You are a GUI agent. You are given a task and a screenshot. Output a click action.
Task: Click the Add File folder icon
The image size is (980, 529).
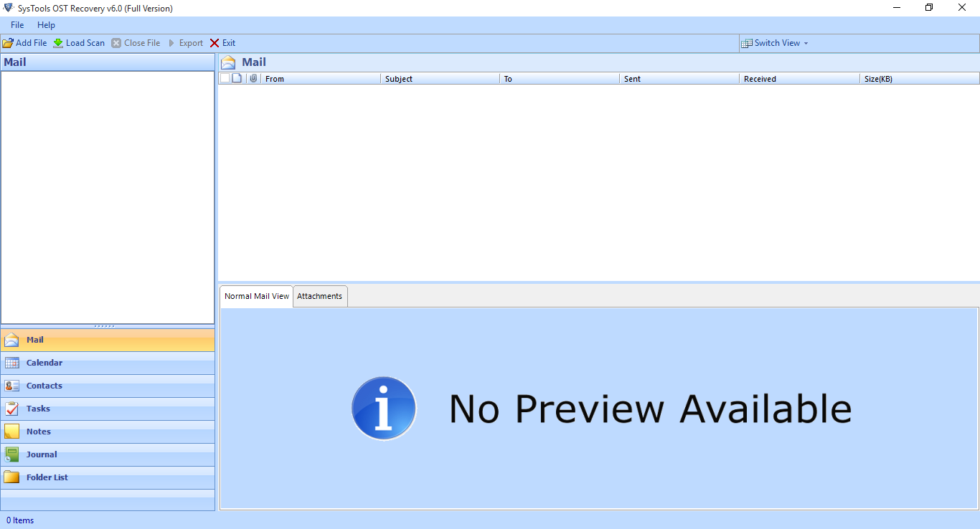point(8,43)
